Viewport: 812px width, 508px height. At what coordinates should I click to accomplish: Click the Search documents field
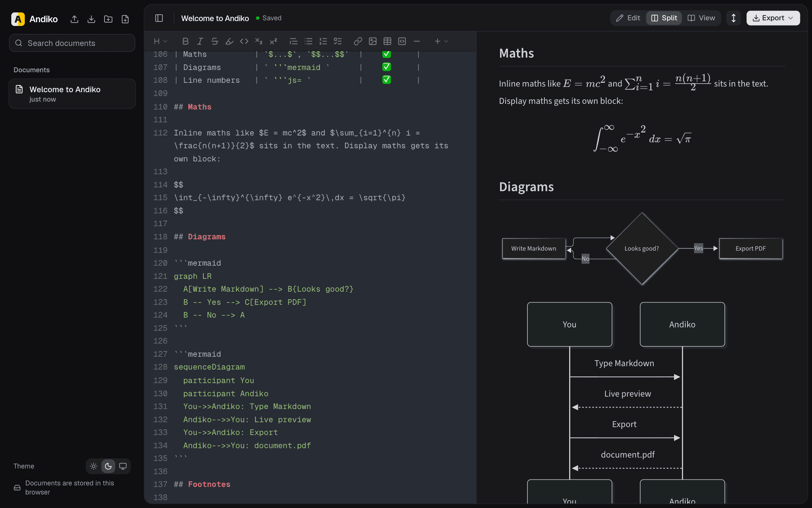click(x=72, y=43)
